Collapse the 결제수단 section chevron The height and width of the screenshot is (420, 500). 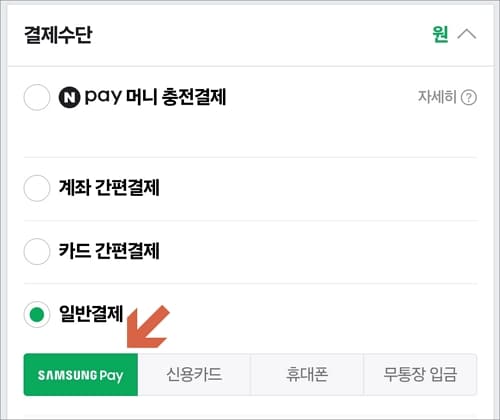click(x=467, y=34)
